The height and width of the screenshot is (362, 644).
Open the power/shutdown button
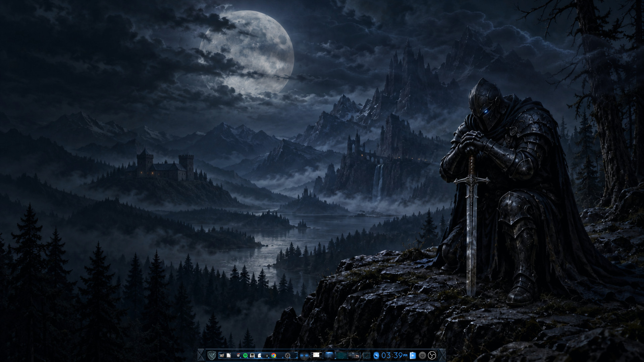(422, 355)
